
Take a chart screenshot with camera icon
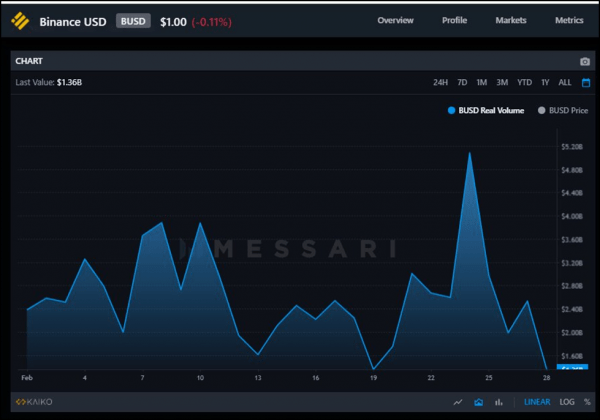(585, 62)
